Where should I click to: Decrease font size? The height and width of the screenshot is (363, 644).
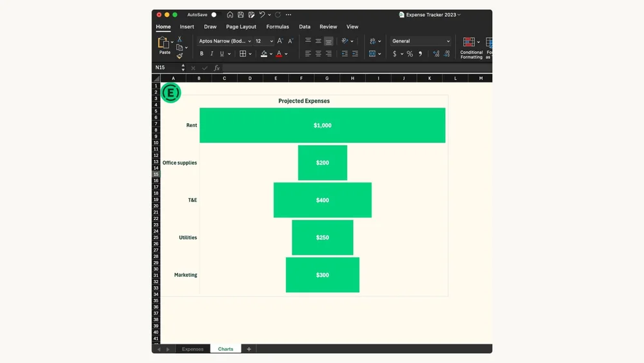click(x=290, y=41)
